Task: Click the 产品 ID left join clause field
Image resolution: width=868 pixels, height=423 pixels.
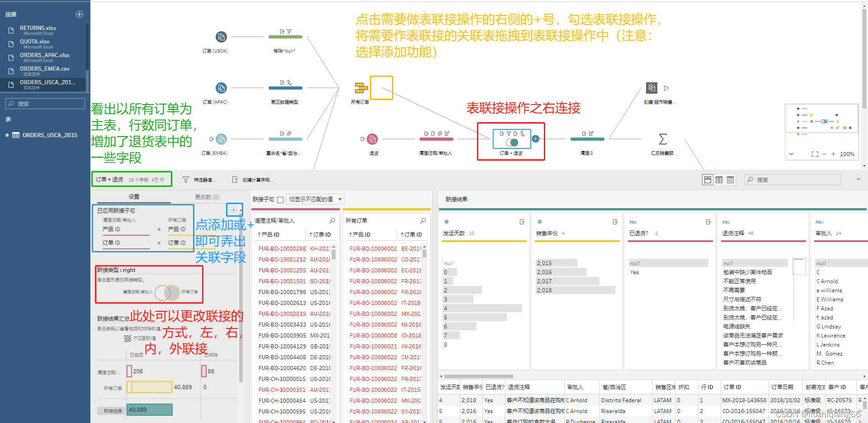Action: click(126, 229)
